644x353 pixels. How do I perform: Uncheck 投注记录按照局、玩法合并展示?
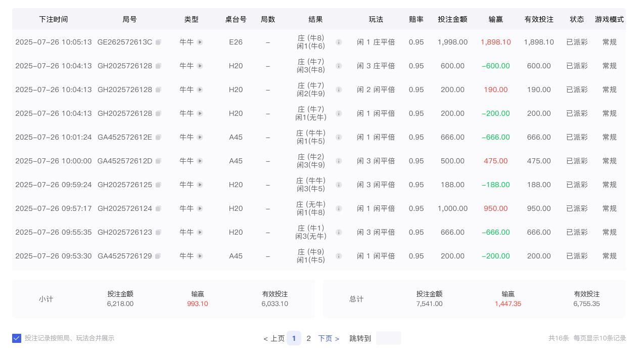17,338
